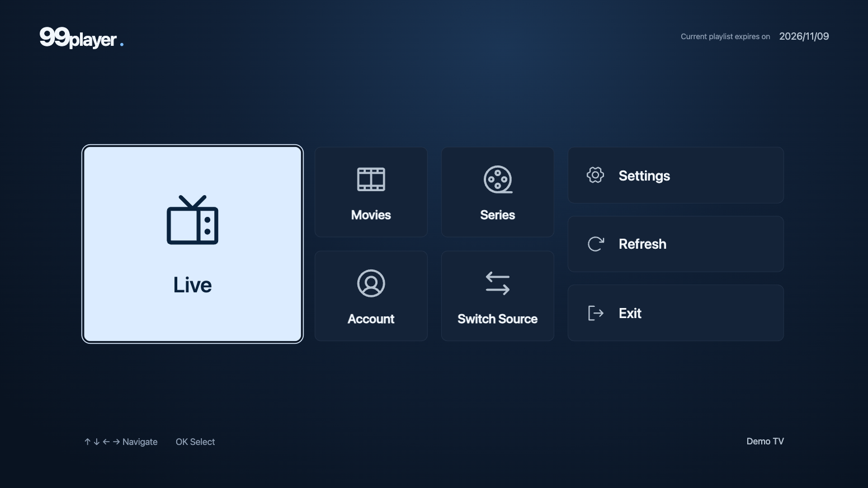The width and height of the screenshot is (868, 488).
Task: Click the "Exit" label text
Action: [630, 313]
